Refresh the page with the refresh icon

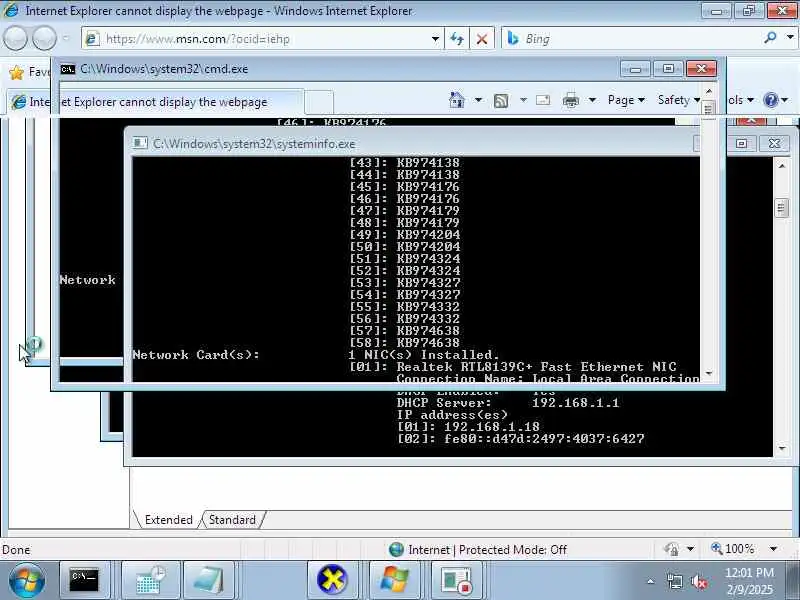[x=457, y=39]
